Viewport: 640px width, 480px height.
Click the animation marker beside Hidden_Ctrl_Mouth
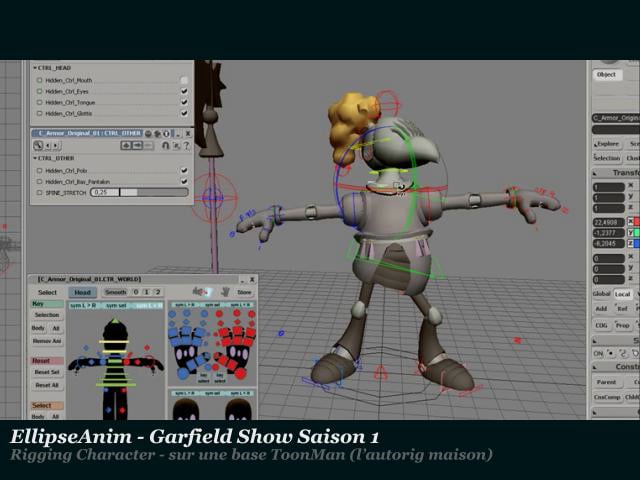[x=40, y=80]
